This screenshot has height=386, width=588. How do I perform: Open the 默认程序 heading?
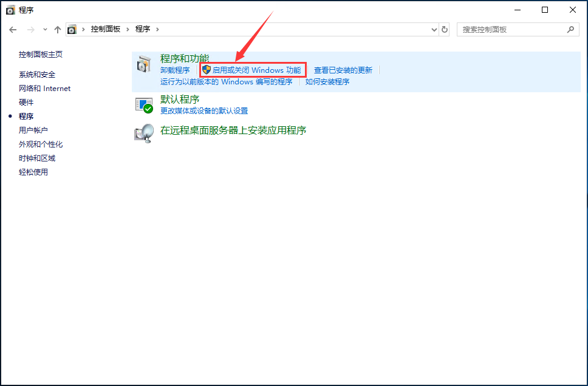180,100
